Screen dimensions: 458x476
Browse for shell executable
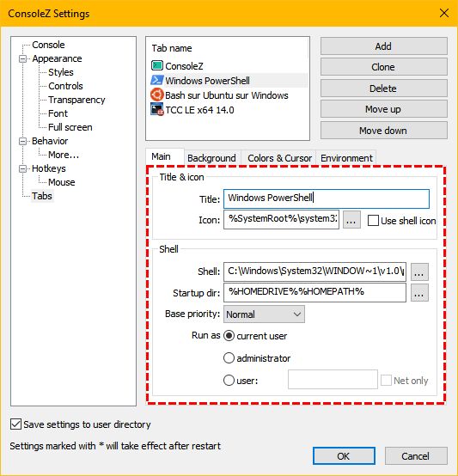[x=419, y=272]
